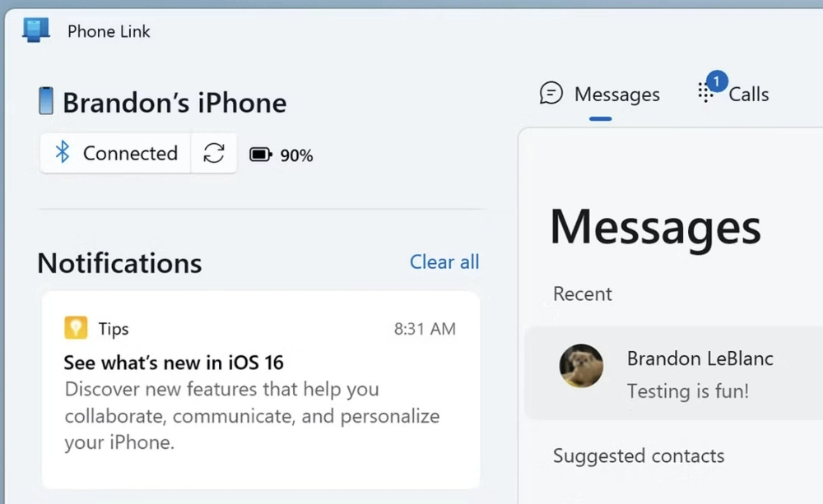This screenshot has width=823, height=504.
Task: Clear all notifications
Action: tap(444, 261)
